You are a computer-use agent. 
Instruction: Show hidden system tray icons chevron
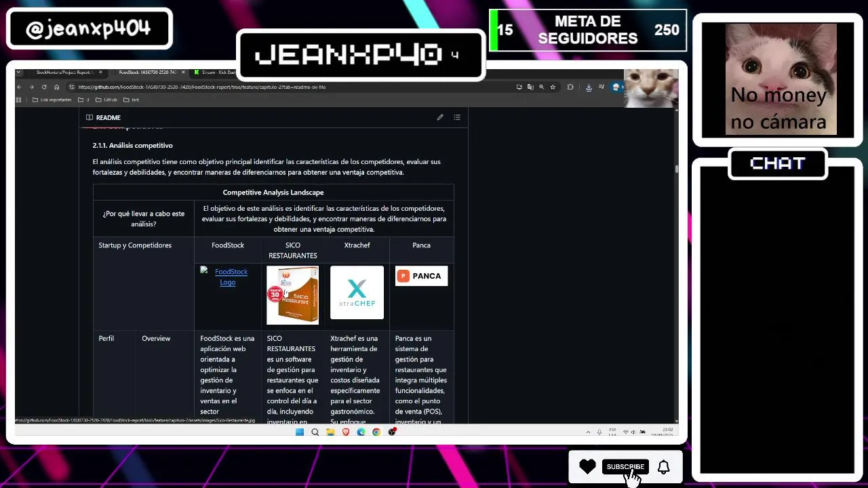(x=588, y=432)
